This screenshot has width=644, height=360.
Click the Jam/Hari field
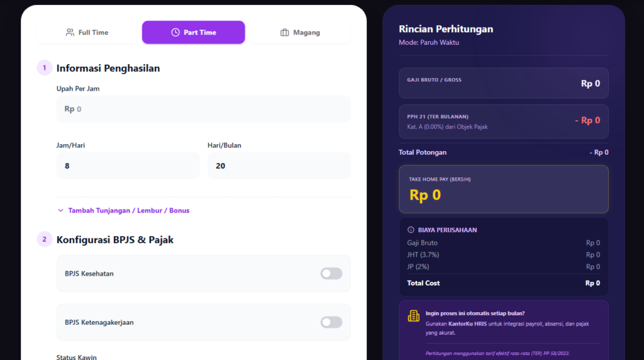tap(128, 166)
